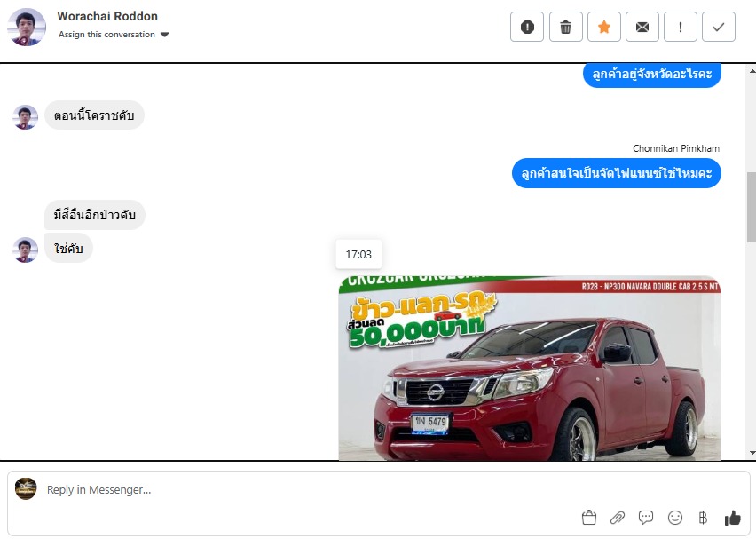
Task: Mark conversation as spam icon
Action: click(x=527, y=27)
